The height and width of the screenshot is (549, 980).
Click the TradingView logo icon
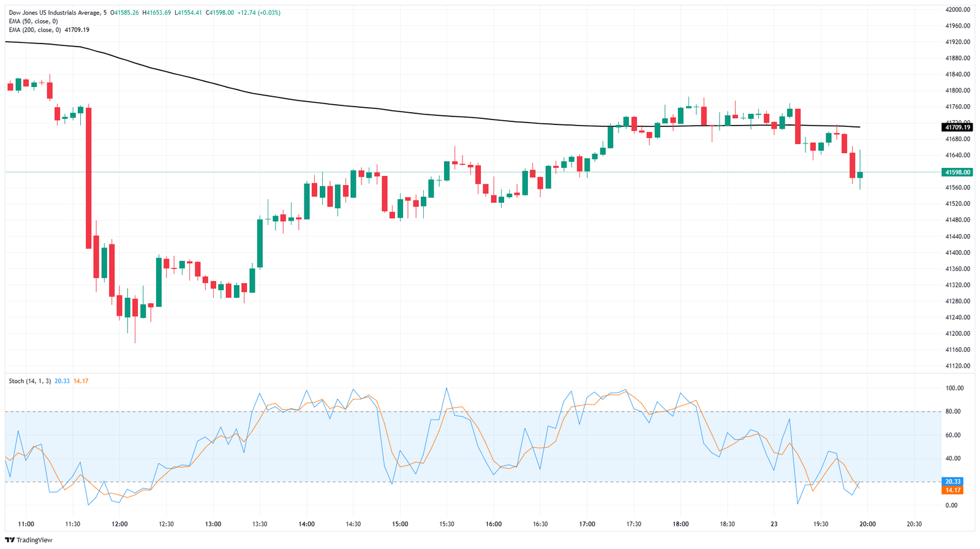(x=10, y=540)
